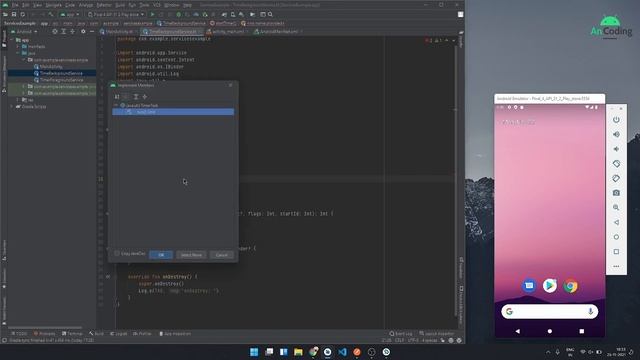The height and width of the screenshot is (360, 640).
Task: Expand the manifests folder in project tree
Action: click(18, 47)
